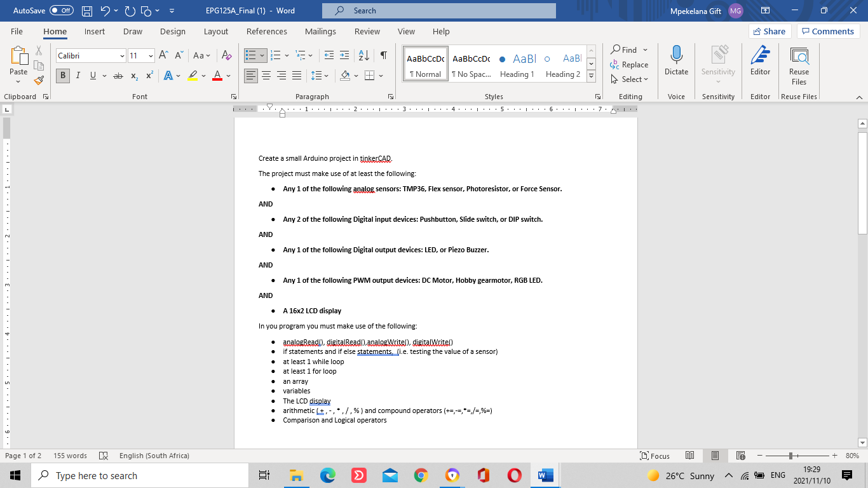
Task: Apply italic formatting
Action: pyautogui.click(x=77, y=76)
